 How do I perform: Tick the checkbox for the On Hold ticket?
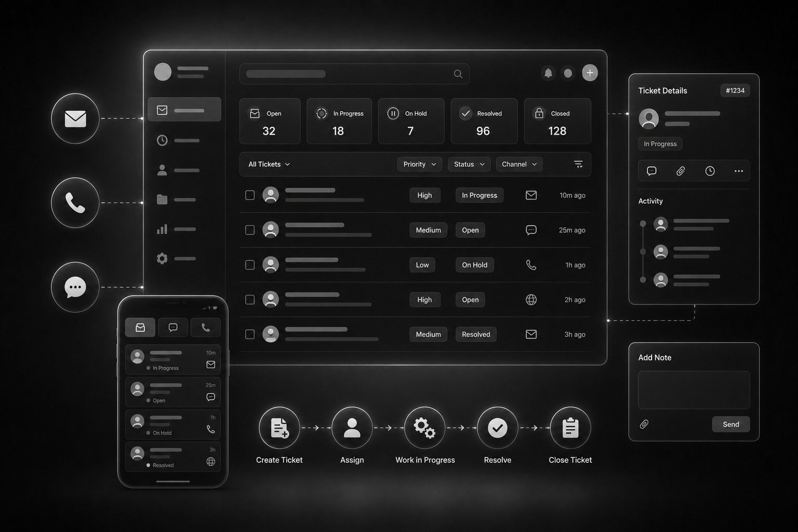[x=250, y=265]
